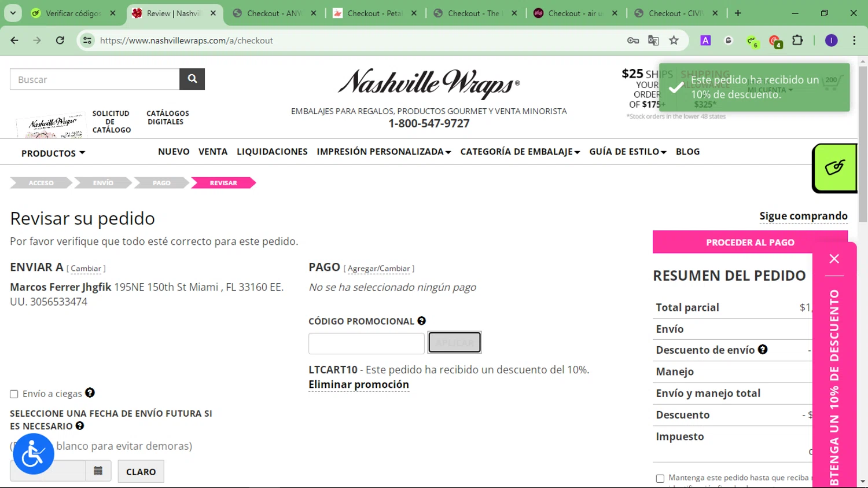Open the accessibility wheelchair widget
Viewport: 868px width, 488px height.
point(34,454)
